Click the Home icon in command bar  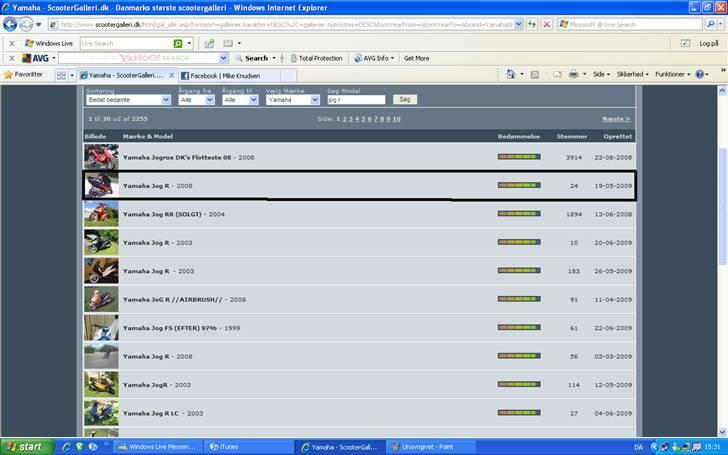511,74
